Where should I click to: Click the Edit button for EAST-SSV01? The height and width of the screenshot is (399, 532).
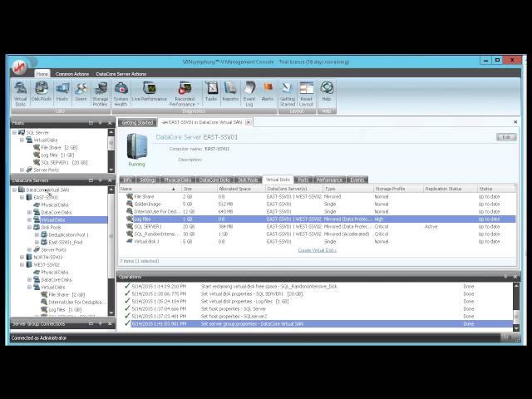click(x=506, y=136)
